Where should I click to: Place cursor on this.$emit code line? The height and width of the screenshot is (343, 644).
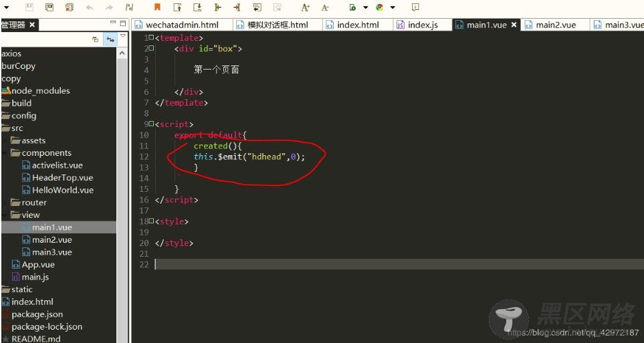(249, 156)
